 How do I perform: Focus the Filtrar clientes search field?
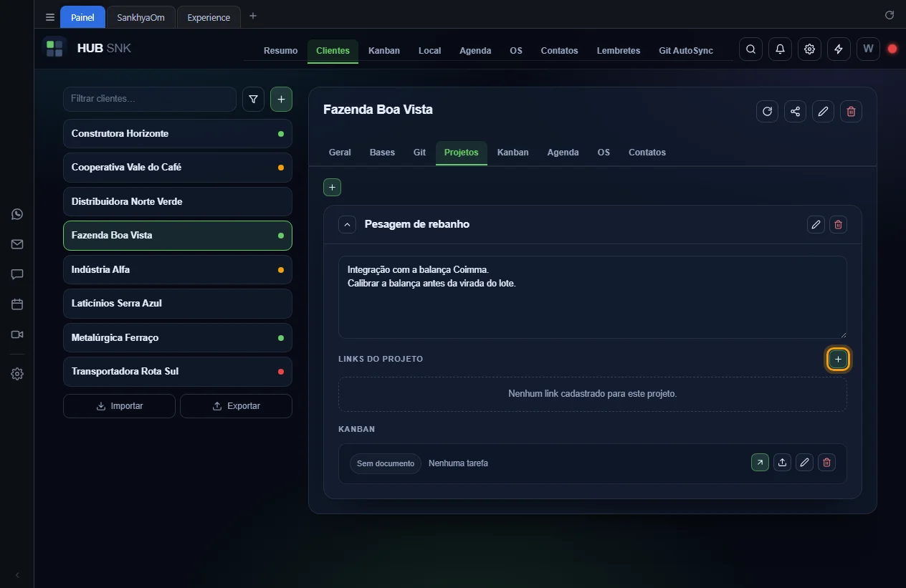click(150, 99)
